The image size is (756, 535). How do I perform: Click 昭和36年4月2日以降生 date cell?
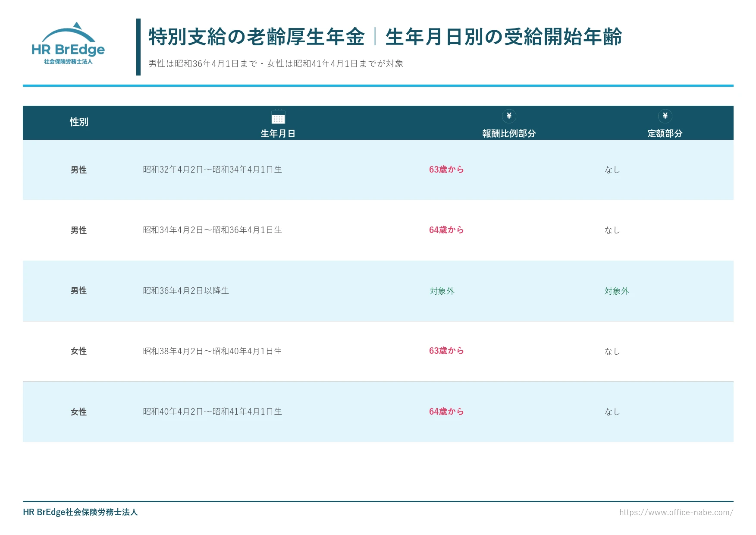pos(186,291)
